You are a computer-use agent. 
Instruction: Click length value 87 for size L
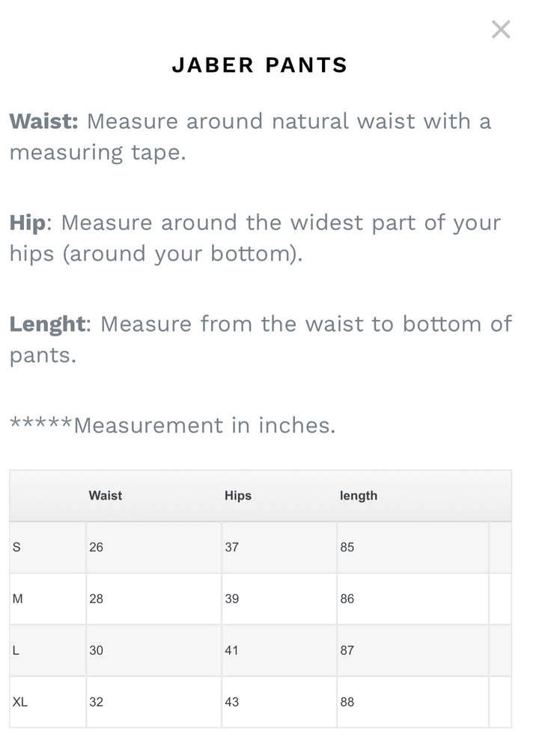point(347,650)
